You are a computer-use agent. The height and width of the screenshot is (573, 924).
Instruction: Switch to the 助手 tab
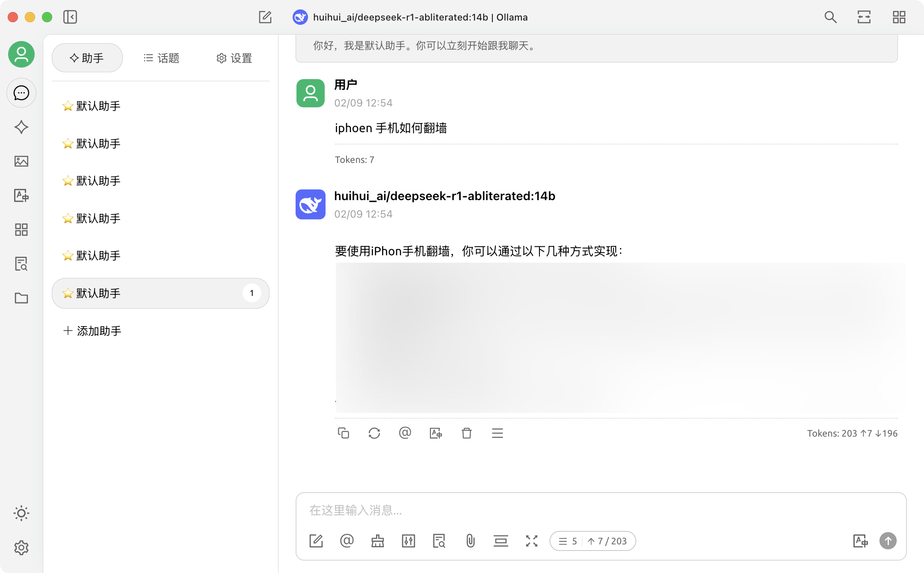[87, 58]
